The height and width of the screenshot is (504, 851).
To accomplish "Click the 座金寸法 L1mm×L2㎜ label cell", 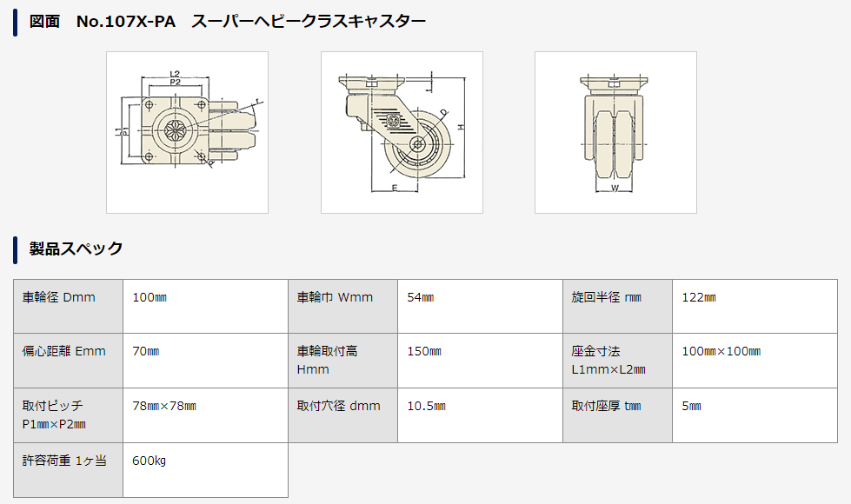I will pyautogui.click(x=618, y=361).
